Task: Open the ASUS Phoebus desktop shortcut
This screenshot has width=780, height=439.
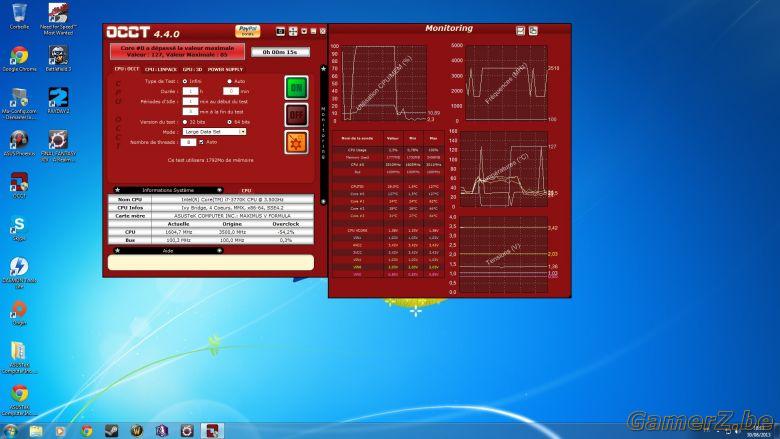Action: (x=19, y=143)
